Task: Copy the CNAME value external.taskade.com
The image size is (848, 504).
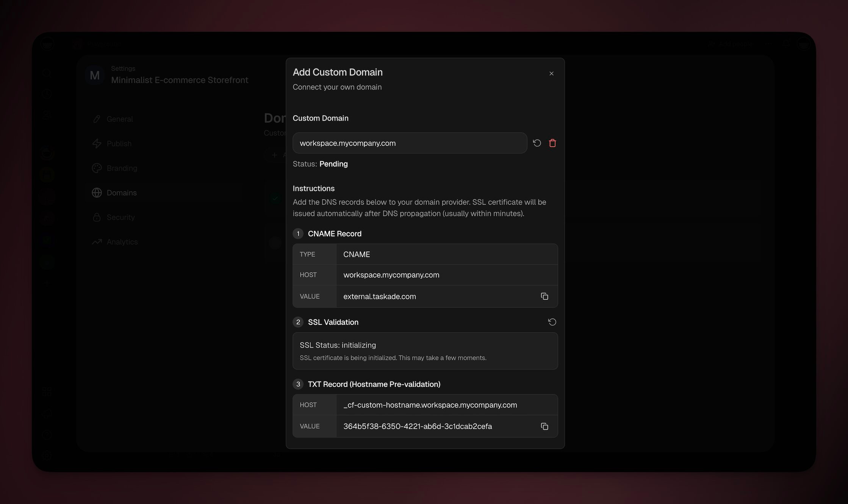Action: point(544,296)
